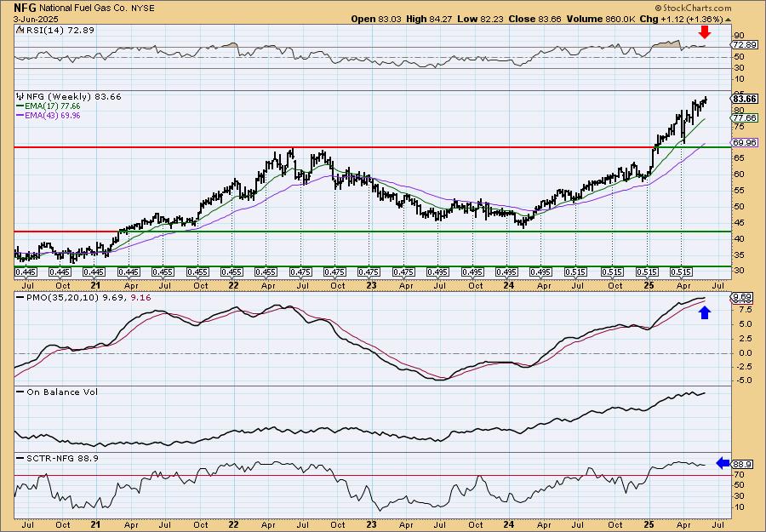Click the green EMA(17) line swatch
The height and width of the screenshot is (532, 766).
pyautogui.click(x=20, y=106)
